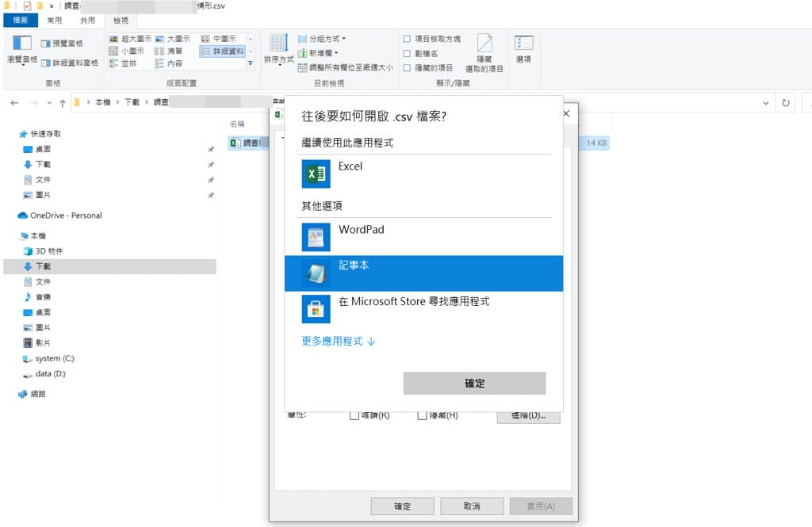Click the 名稱 column header
The height and width of the screenshot is (527, 812).
pyautogui.click(x=237, y=124)
